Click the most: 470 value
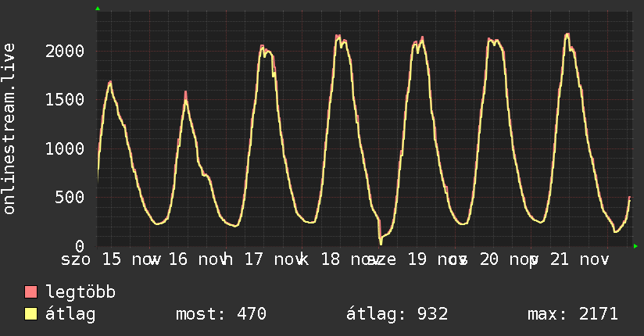The height and width of the screenshot is (336, 644). (x=221, y=314)
